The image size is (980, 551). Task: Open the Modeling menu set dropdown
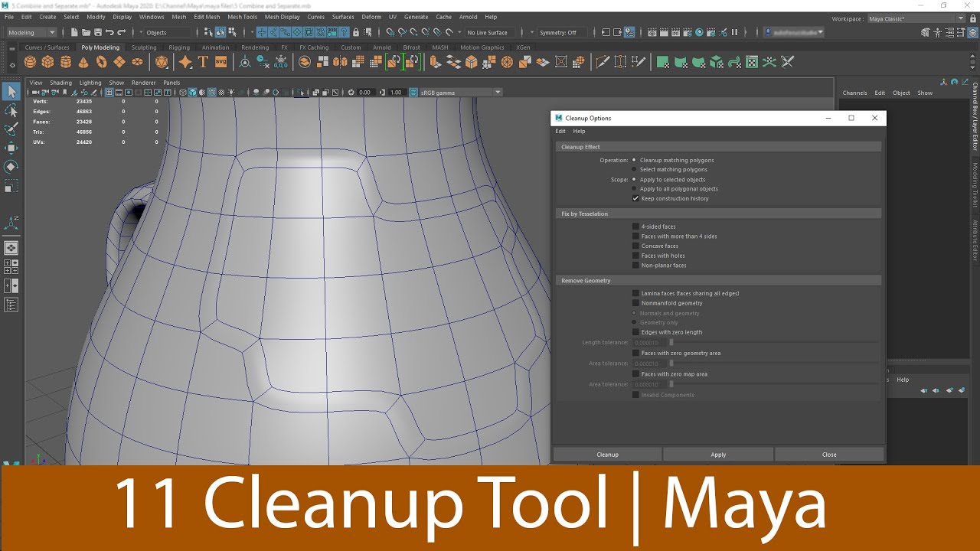(31, 32)
